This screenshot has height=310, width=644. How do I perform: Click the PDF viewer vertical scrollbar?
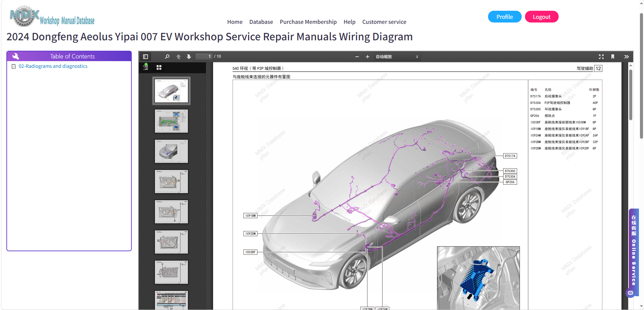tap(631, 95)
